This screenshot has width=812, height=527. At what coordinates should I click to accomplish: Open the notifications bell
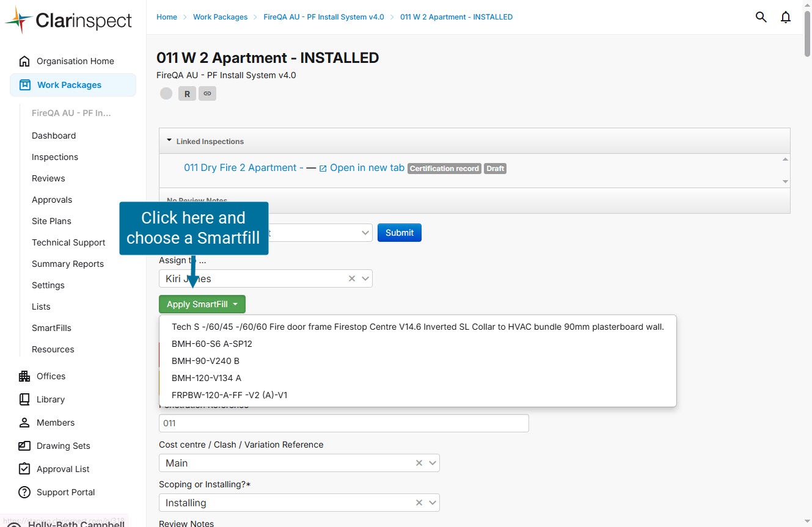(x=786, y=17)
